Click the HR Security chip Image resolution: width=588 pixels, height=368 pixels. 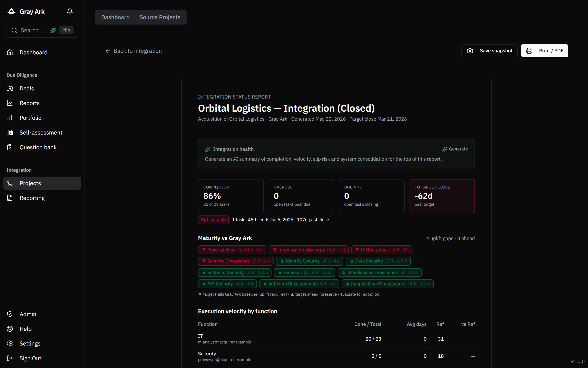tap(304, 272)
